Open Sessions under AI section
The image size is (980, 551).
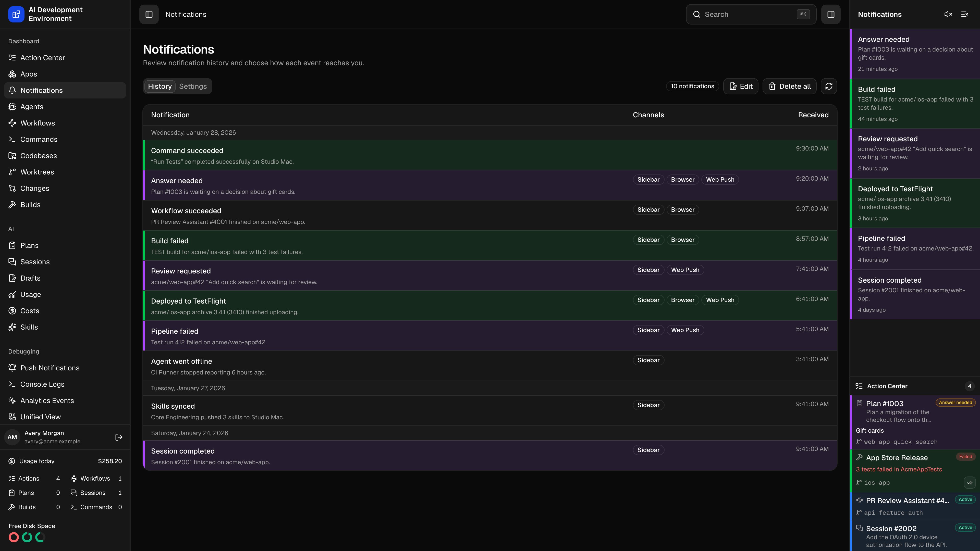coord(65,262)
